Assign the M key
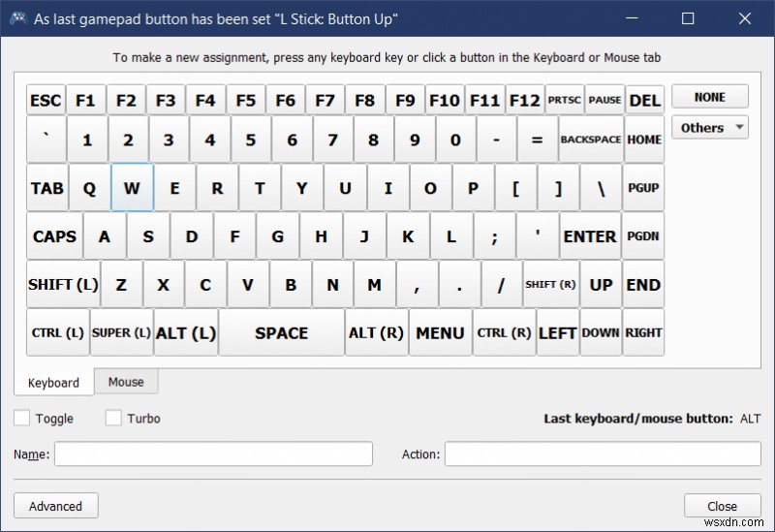 click(375, 284)
